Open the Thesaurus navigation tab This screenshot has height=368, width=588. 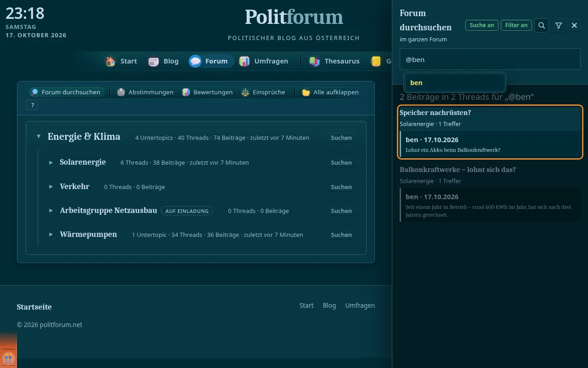tap(335, 61)
